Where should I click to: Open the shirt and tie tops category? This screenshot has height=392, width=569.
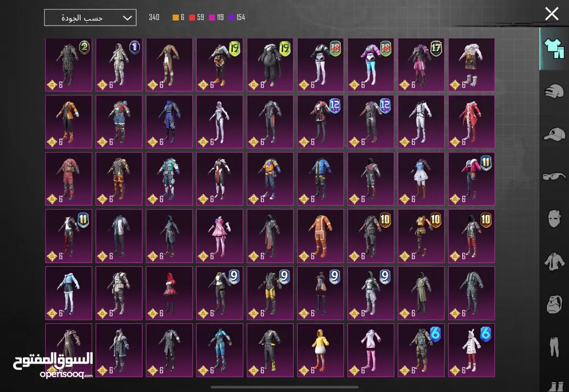[554, 261]
